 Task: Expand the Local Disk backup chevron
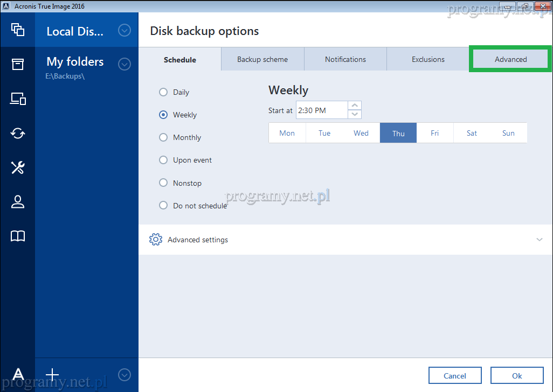[x=125, y=30]
